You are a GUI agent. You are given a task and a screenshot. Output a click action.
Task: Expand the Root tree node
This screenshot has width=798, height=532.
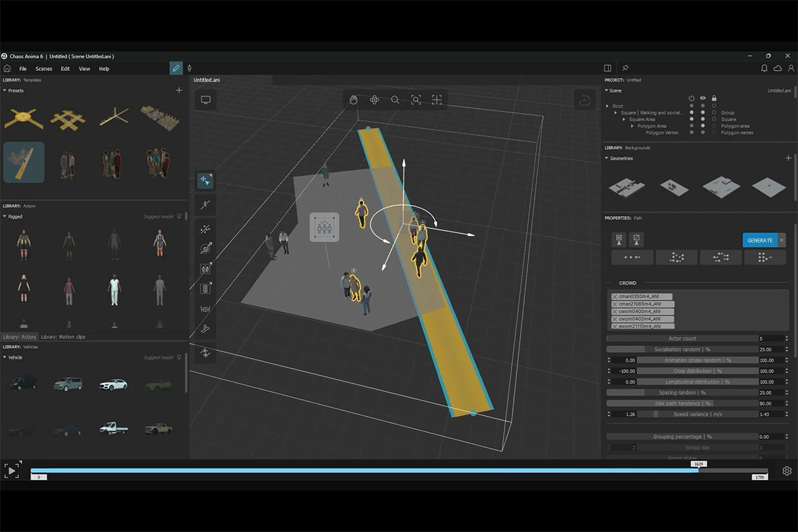pyautogui.click(x=608, y=106)
